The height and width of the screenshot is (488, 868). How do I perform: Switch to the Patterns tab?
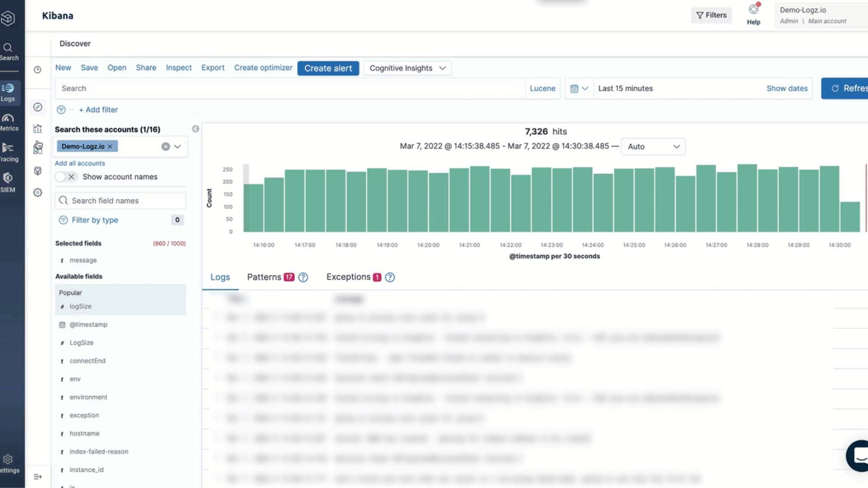[264, 277]
